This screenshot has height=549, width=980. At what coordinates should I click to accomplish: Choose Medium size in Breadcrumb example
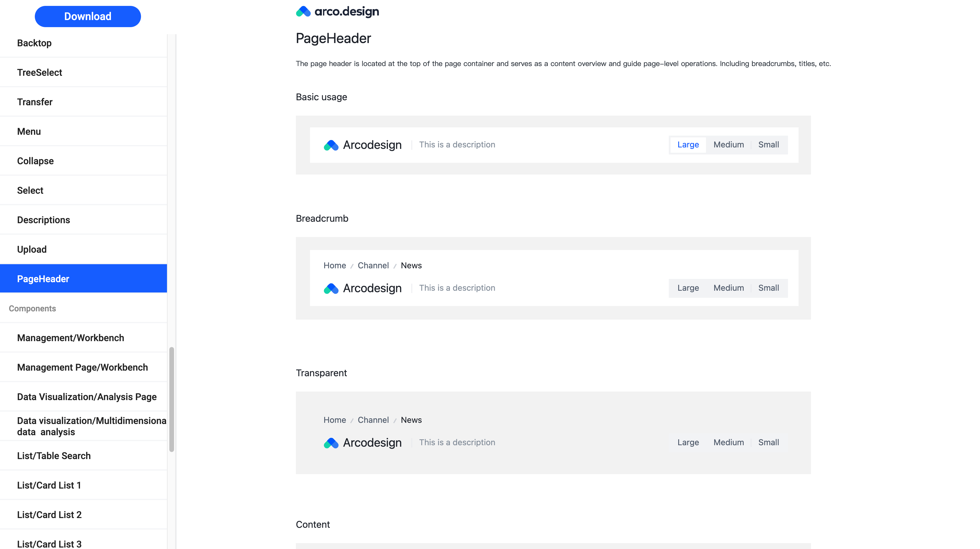729,288
